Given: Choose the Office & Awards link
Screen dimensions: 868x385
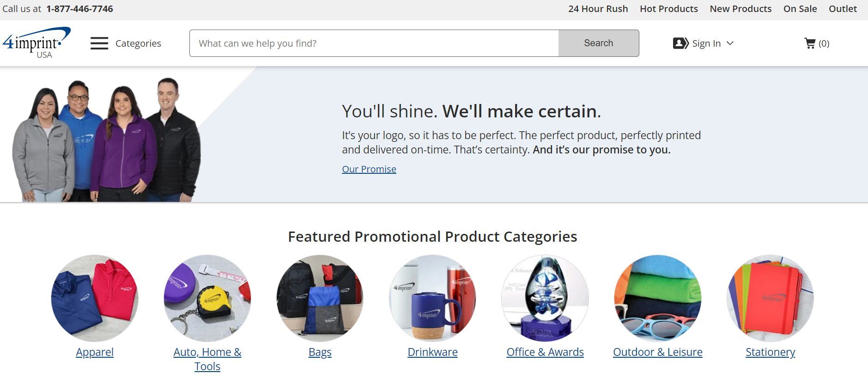Looking at the screenshot, I should click(x=545, y=352).
